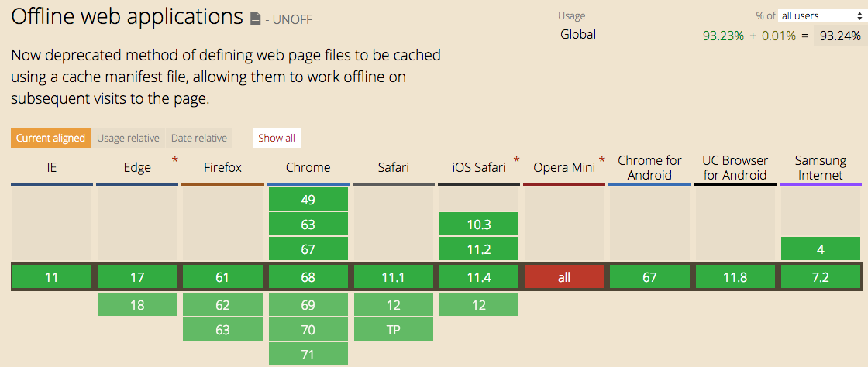
Task: Click the red asterisk next to Edge
Action: [175, 159]
